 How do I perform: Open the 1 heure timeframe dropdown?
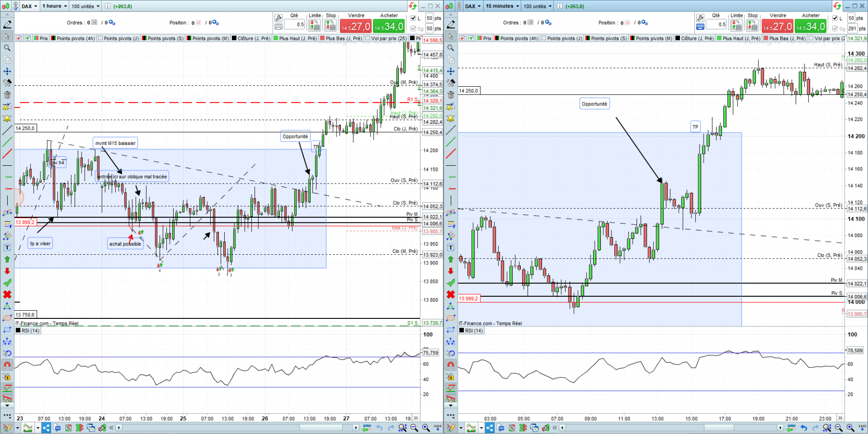(x=54, y=6)
